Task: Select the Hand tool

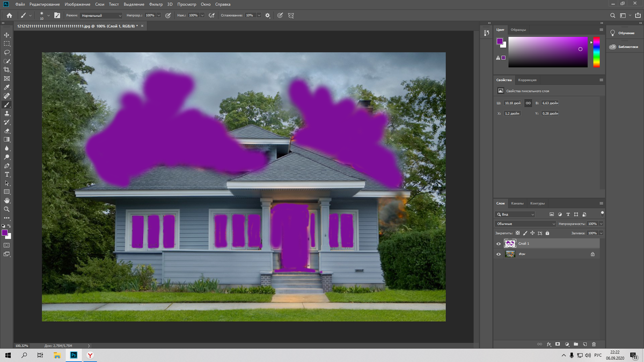Action: click(7, 201)
